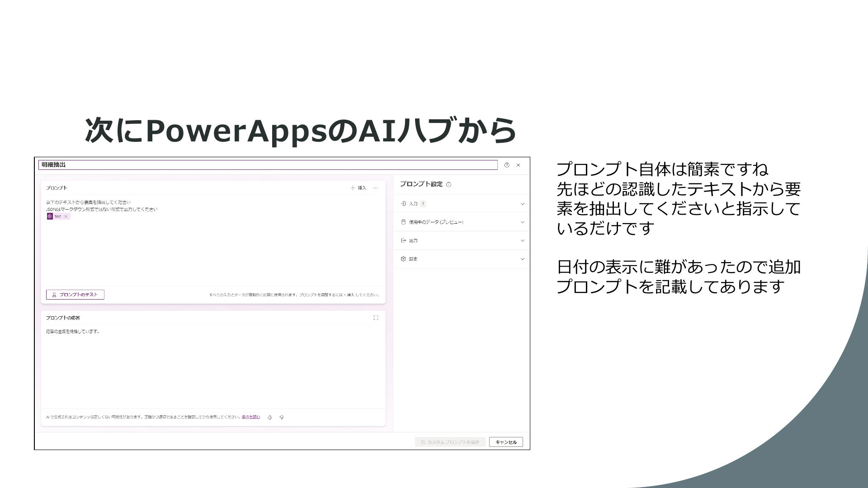
Task: Click the slide text 'プロンプト自体は簡素ですね'
Action: click(662, 169)
